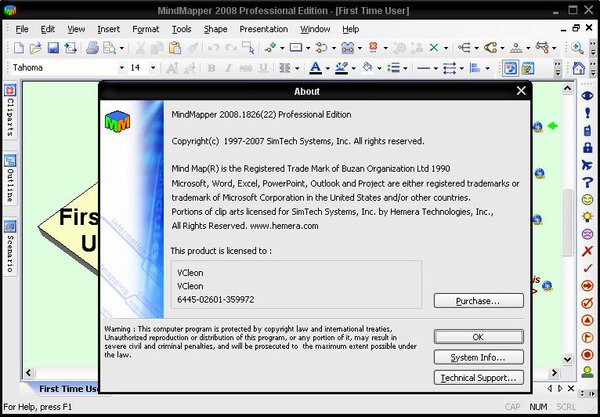Expand the print preview dropdown arrow
The image size is (600, 417).
122,48
